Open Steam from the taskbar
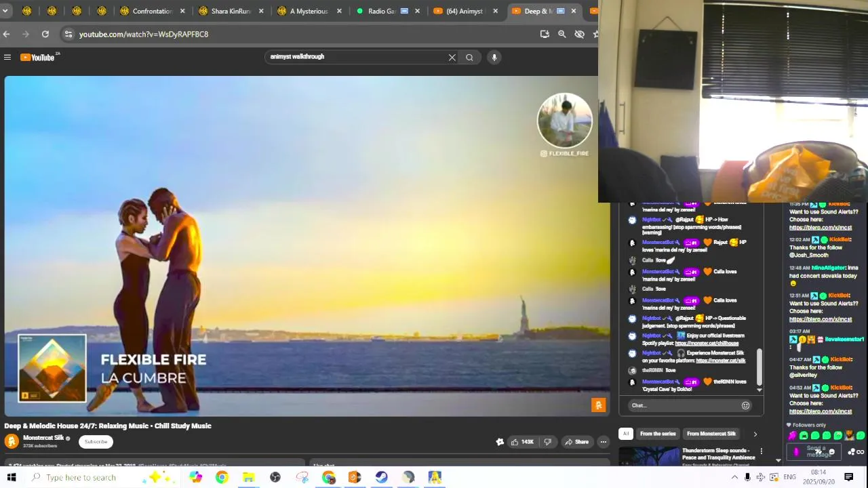This screenshot has height=488, width=868. pyautogui.click(x=381, y=477)
